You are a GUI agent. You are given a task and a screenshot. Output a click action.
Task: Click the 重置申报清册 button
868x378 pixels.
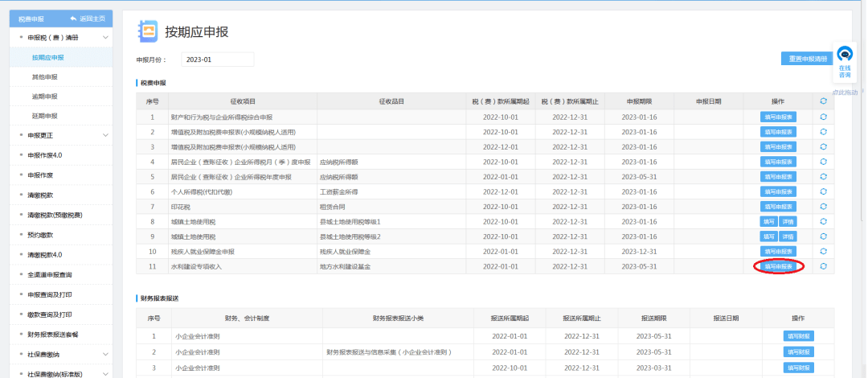807,60
